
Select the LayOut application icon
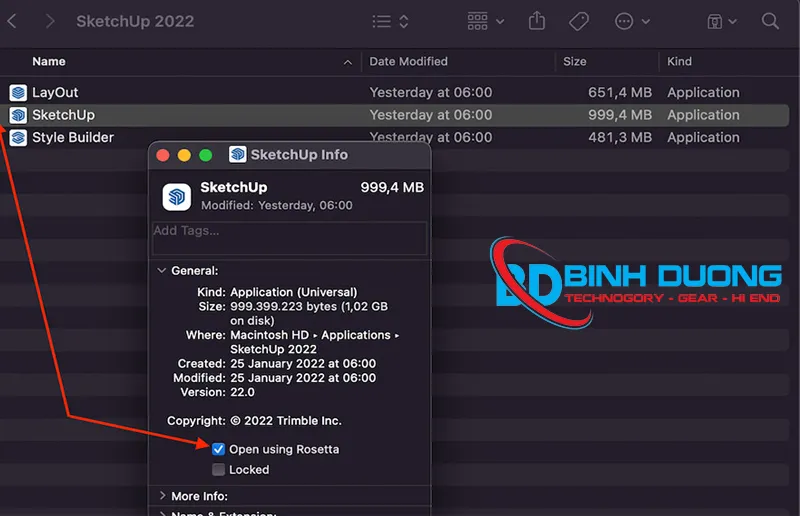18,92
